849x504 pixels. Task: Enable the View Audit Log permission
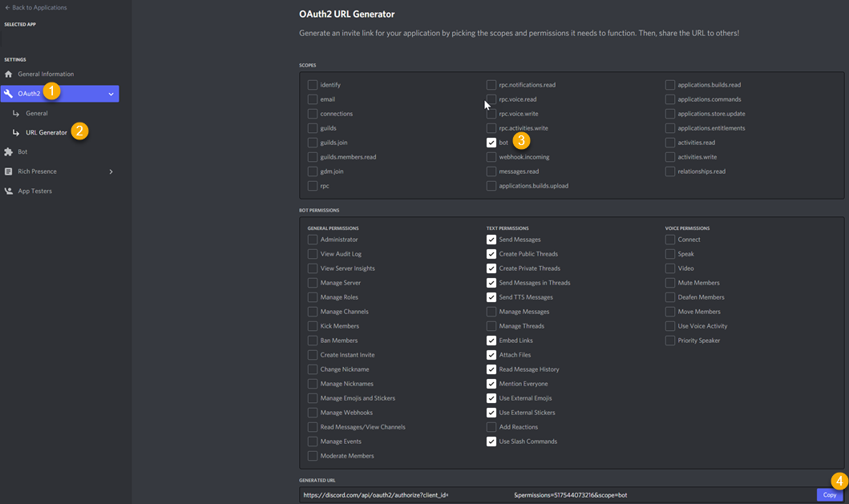(313, 254)
